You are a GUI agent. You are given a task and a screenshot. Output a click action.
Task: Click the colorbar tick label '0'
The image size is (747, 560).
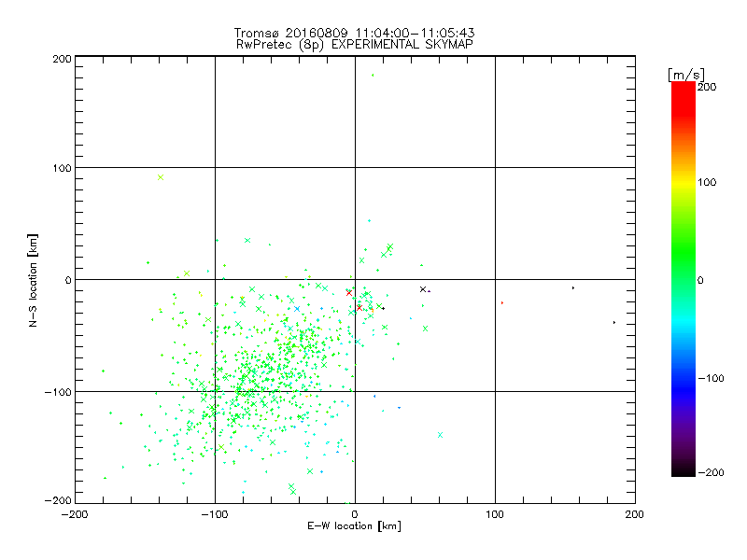pos(700,280)
